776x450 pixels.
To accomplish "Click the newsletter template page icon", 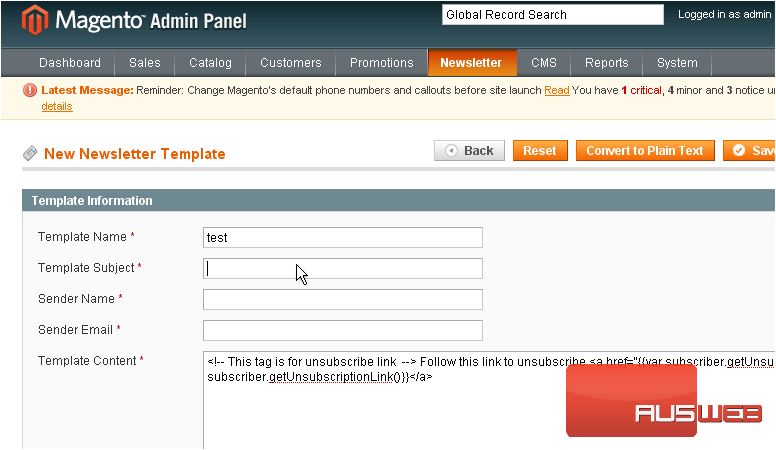I will click(31, 154).
